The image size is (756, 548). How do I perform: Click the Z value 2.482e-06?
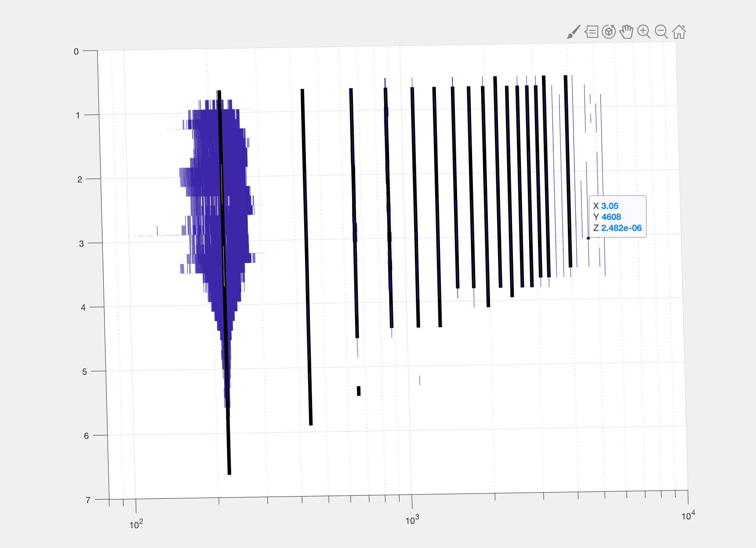tap(621, 228)
